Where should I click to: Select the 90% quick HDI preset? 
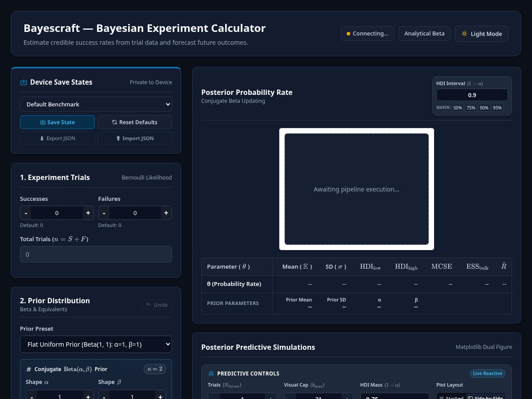point(484,108)
